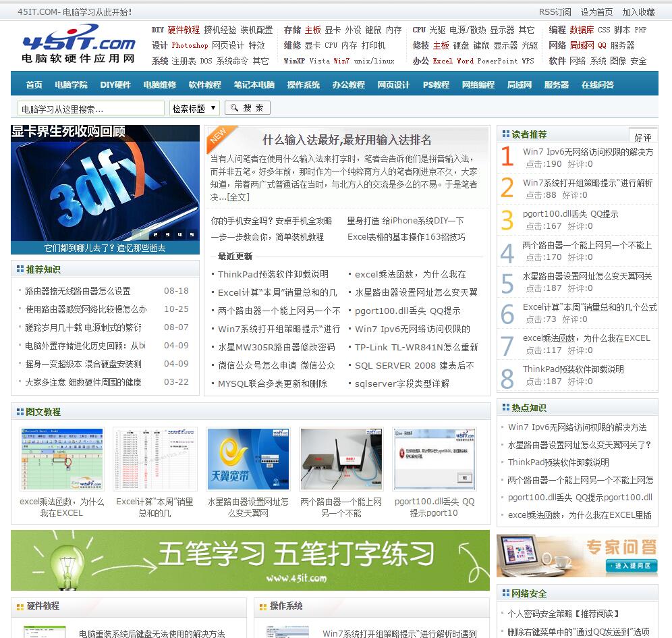The image size is (672, 638).
Task: Open MYSQL联合多表更新和删除 link
Action: (x=273, y=383)
